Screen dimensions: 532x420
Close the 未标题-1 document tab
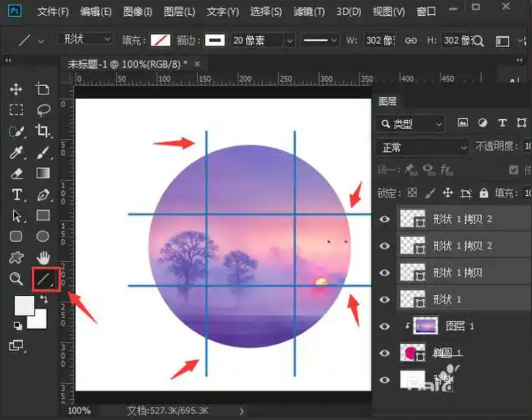(x=197, y=64)
